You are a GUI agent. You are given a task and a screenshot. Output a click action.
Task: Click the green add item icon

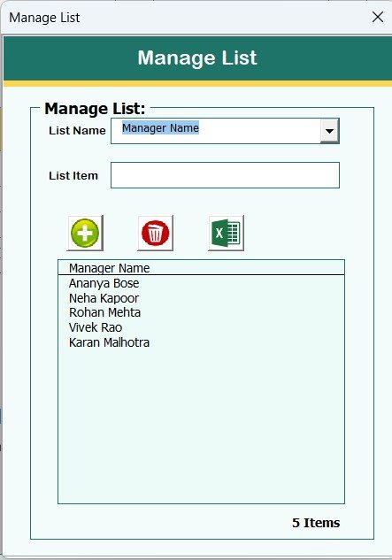(x=85, y=233)
